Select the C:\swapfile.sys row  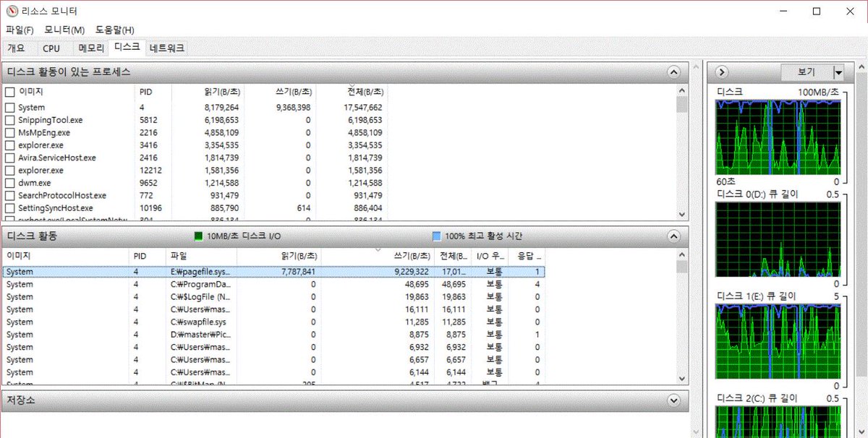274,322
